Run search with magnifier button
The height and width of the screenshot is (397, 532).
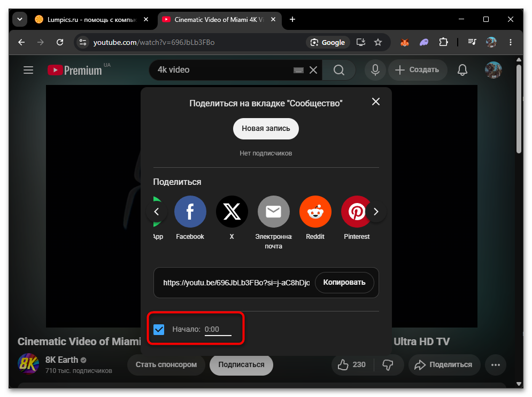[x=338, y=70]
